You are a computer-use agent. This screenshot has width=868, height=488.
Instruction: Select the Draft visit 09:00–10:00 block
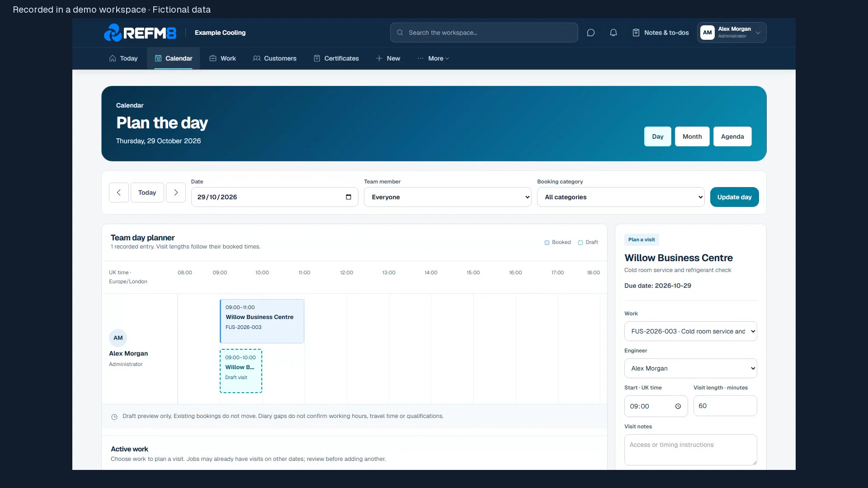[x=241, y=371]
